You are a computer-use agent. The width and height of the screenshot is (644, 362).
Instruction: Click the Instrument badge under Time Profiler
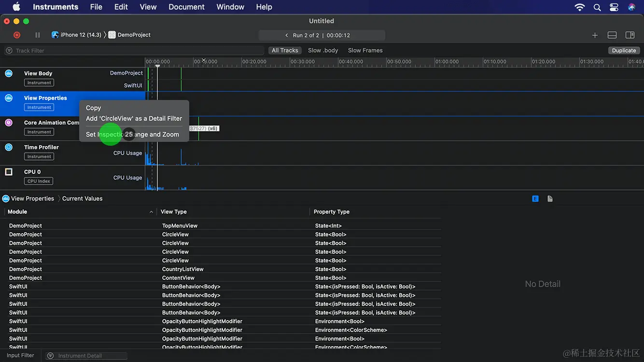39,157
